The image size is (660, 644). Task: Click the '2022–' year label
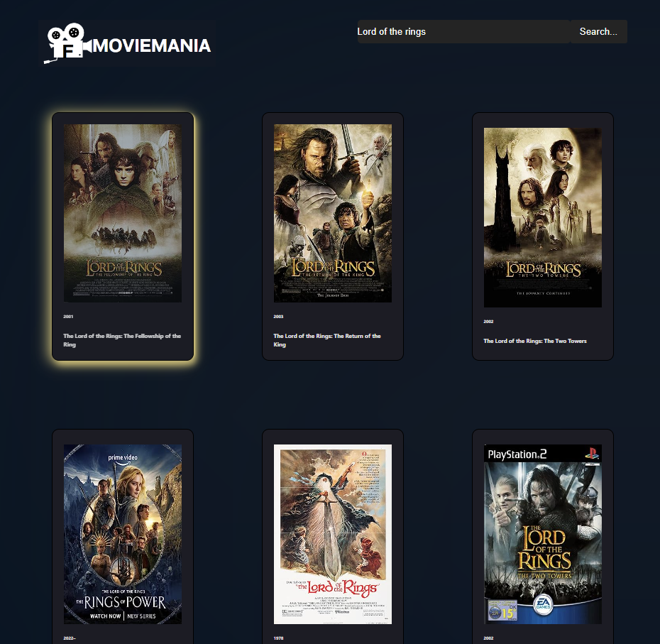coord(70,638)
